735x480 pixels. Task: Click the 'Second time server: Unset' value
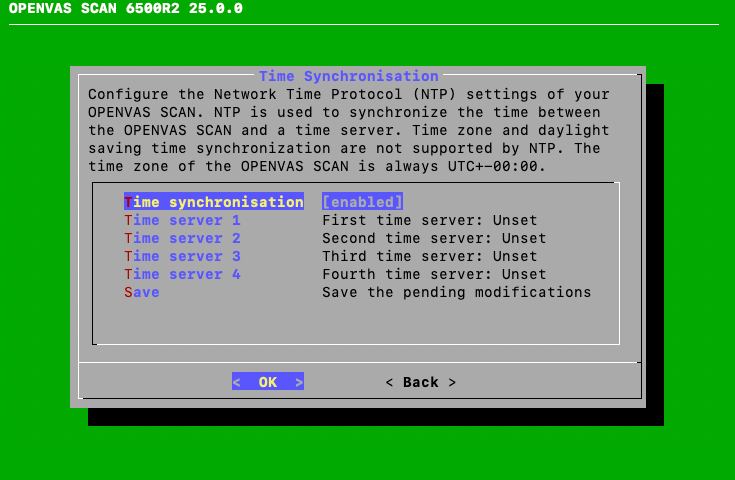(x=434, y=238)
